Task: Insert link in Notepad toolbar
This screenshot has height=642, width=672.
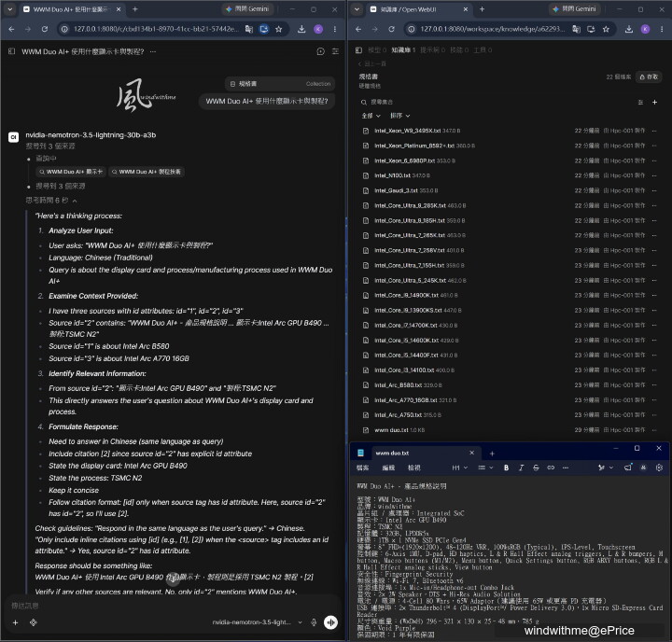Action: point(551,468)
